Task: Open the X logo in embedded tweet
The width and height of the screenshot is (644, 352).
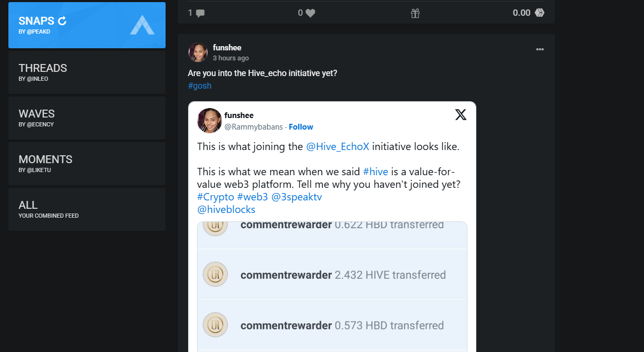Action: pos(461,114)
